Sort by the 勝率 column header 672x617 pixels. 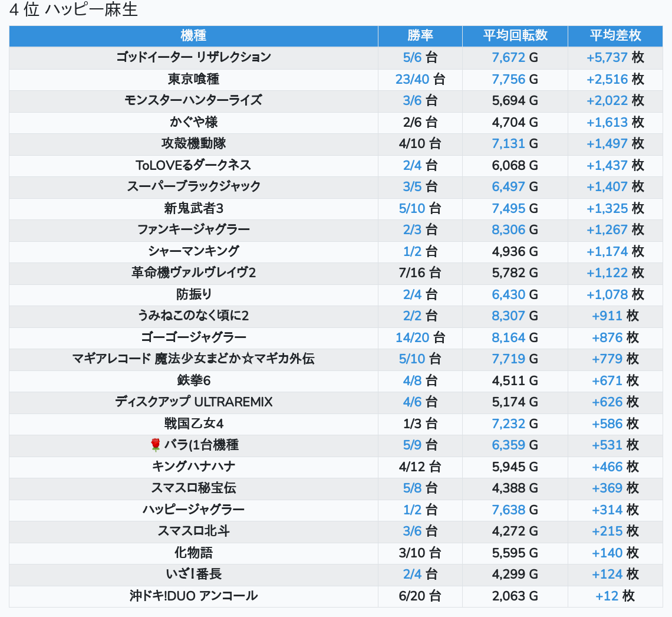420,35
